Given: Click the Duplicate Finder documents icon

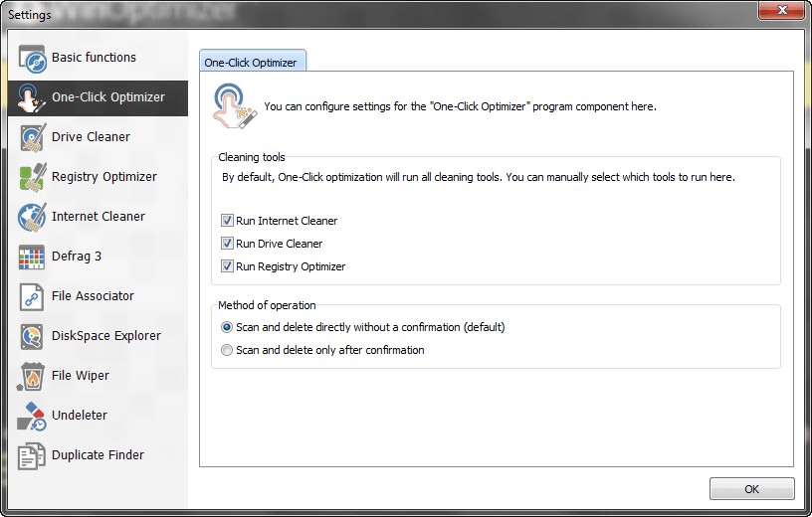Looking at the screenshot, I should [31, 456].
